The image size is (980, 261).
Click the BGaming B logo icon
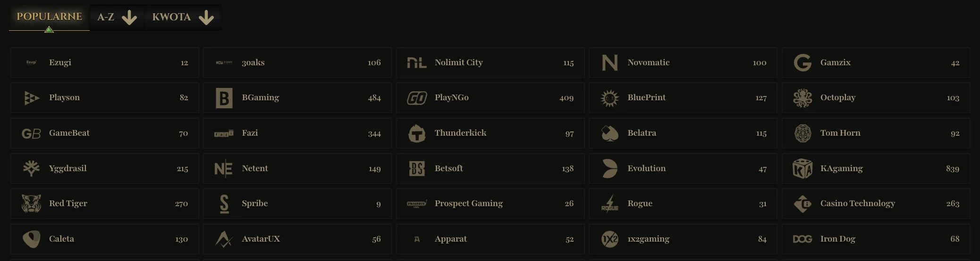pos(224,98)
